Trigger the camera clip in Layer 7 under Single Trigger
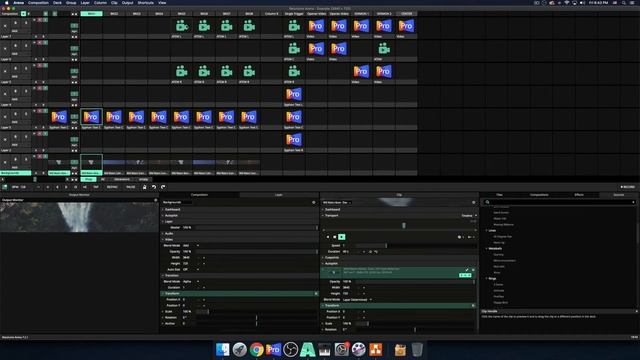The image size is (640, 360). pos(294,26)
